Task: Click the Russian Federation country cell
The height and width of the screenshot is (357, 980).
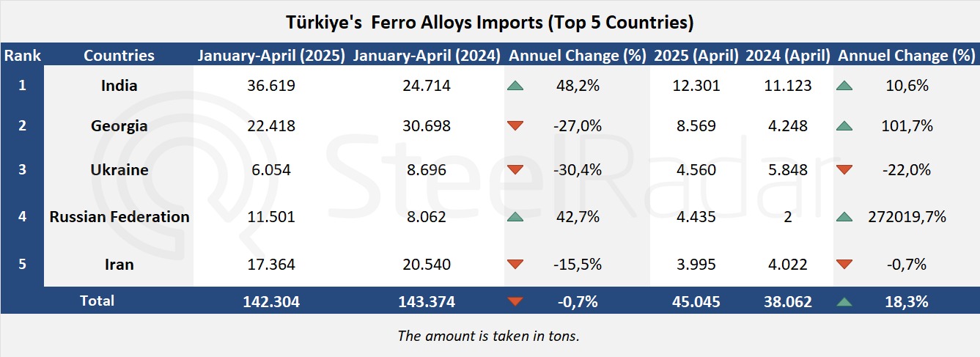Action: click(x=119, y=217)
